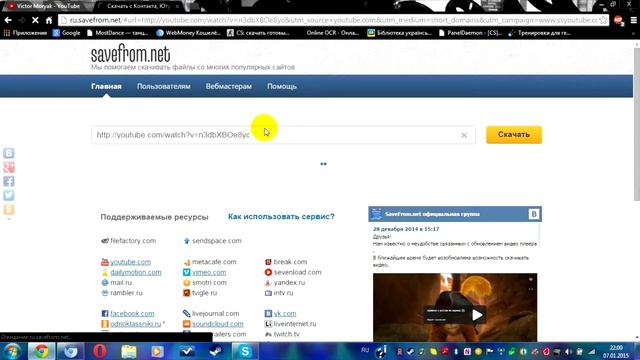Open Как использовать сервис link
Viewport: 640px width, 360px height.
[281, 216]
